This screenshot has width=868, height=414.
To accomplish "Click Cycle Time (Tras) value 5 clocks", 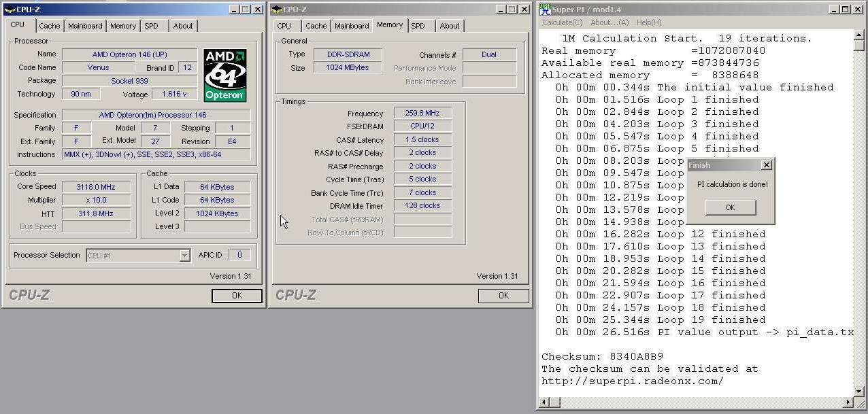I will click(x=422, y=179).
